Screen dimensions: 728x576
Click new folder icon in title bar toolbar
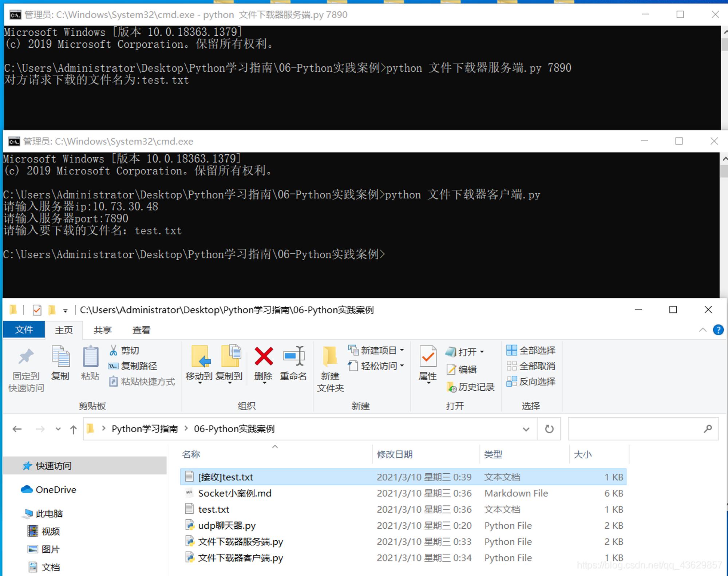52,310
